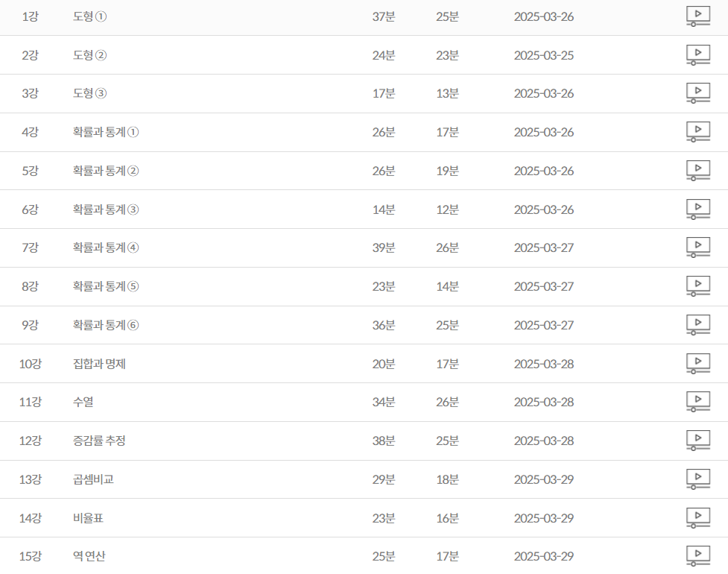Open the 9강 확률과 통계⑥ video icon
This screenshot has height=574, width=728.
[x=697, y=325]
